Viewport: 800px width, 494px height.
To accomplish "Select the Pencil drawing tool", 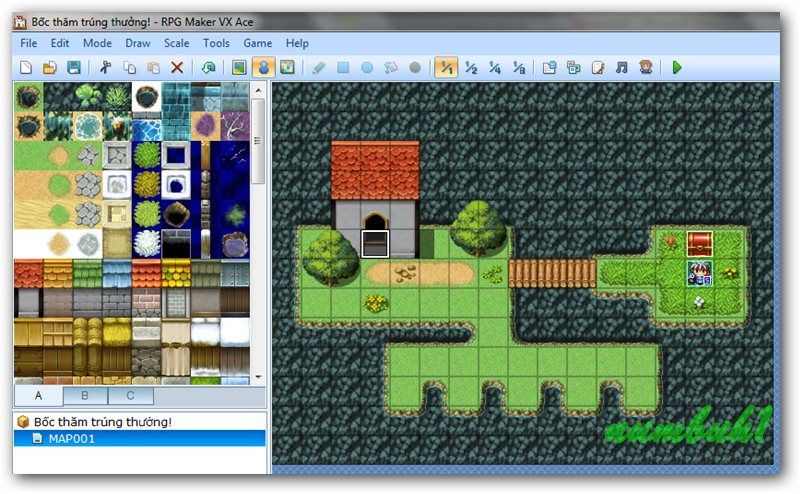I will [318, 67].
